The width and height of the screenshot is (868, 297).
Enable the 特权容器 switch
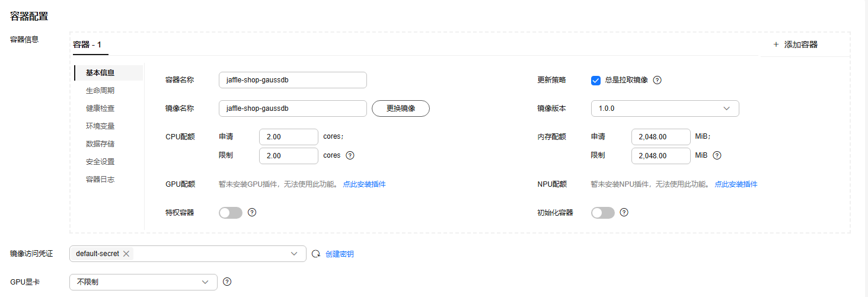click(x=231, y=212)
